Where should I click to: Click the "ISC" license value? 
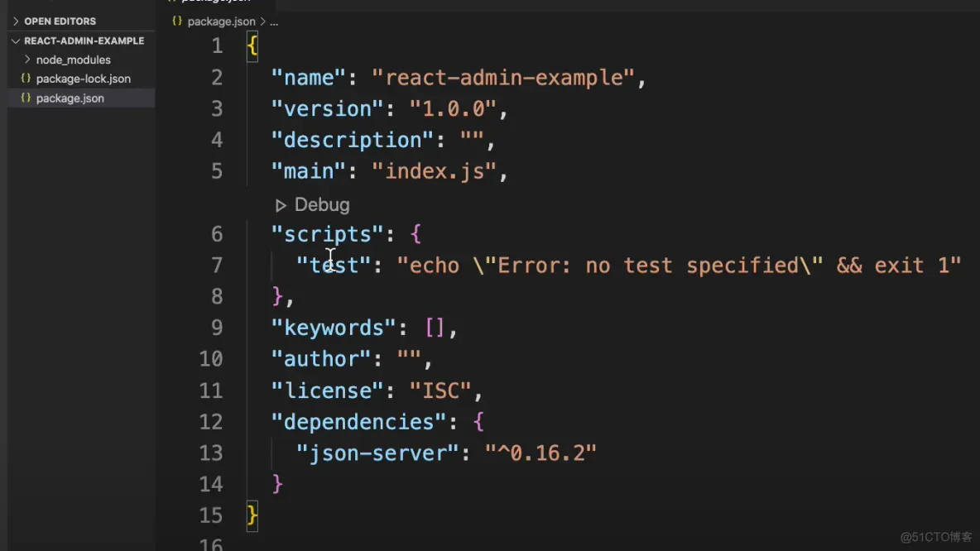tap(440, 390)
